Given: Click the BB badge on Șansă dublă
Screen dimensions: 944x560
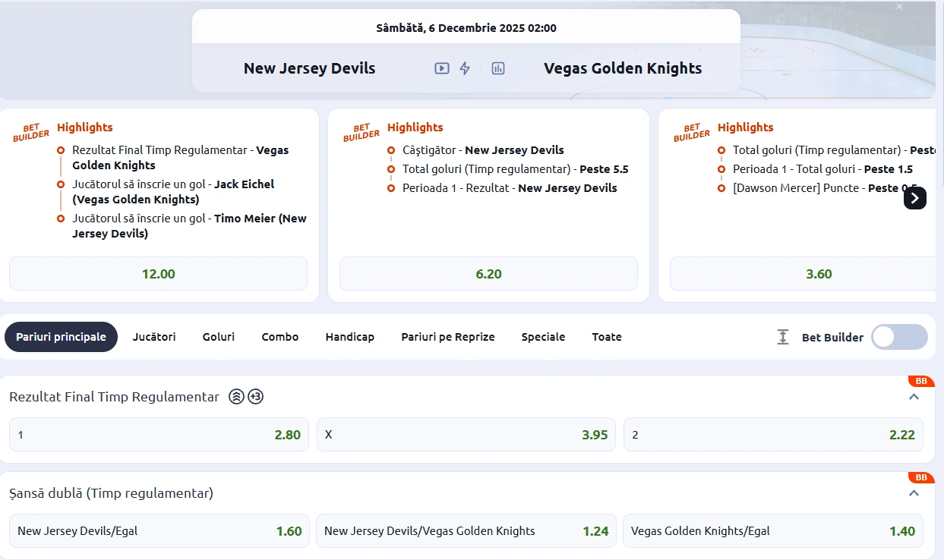Looking at the screenshot, I should point(920,477).
